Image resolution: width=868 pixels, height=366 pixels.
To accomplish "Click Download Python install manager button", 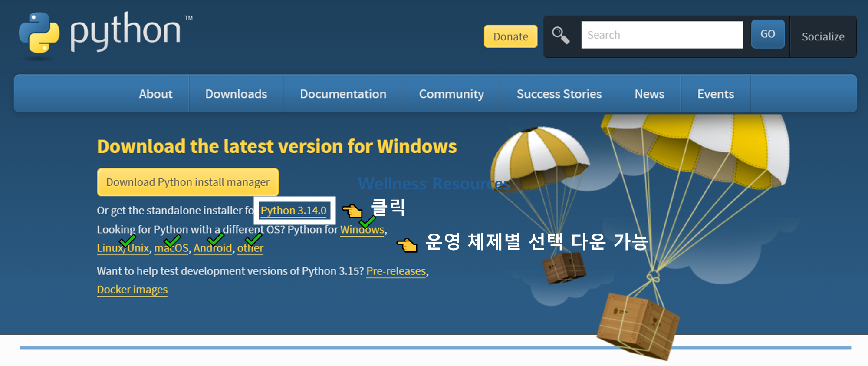I will click(188, 182).
